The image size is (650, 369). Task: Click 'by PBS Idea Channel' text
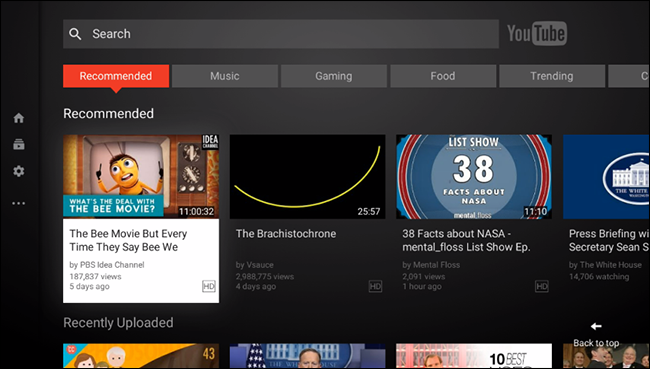pyautogui.click(x=107, y=265)
